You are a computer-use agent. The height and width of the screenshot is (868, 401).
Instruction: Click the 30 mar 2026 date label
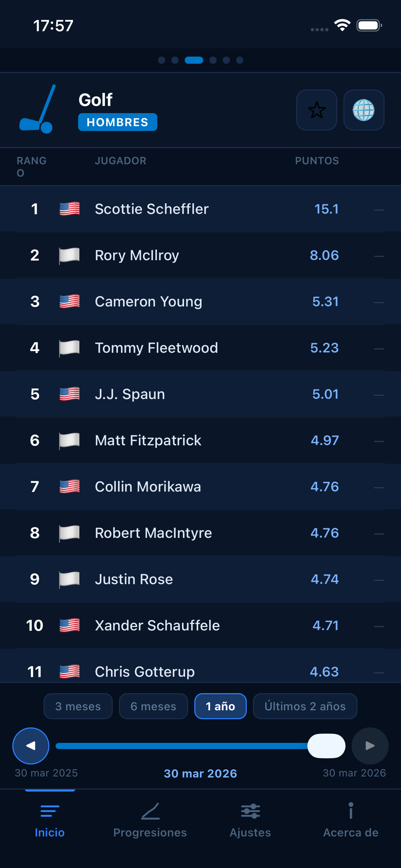[200, 773]
